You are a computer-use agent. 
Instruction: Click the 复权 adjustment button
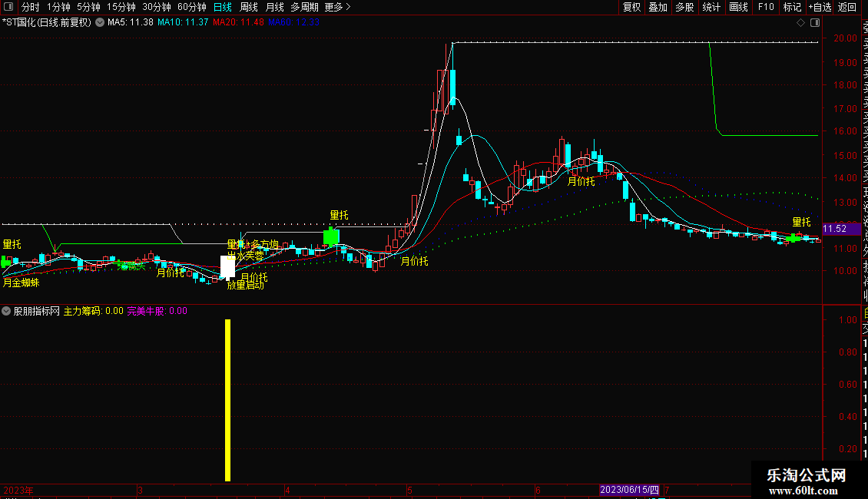point(631,7)
